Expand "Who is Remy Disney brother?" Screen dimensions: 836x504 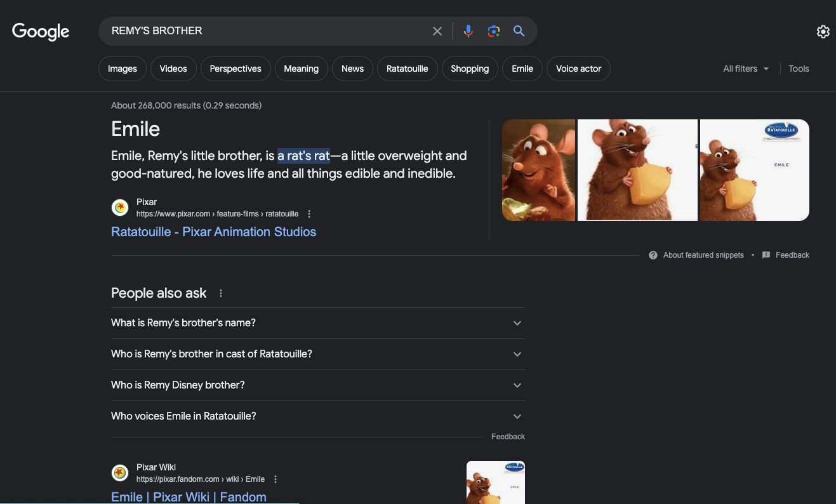pyautogui.click(x=317, y=385)
